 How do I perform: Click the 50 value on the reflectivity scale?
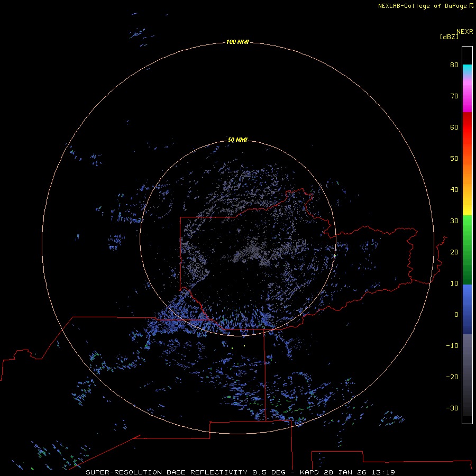point(454,159)
